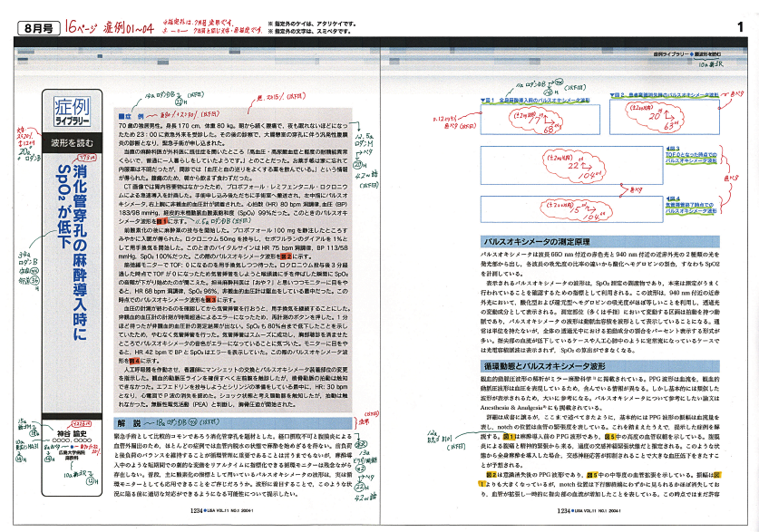The image size is (759, 532).
Task: Click the orange 図2 marker in case text
Action: click(286, 257)
